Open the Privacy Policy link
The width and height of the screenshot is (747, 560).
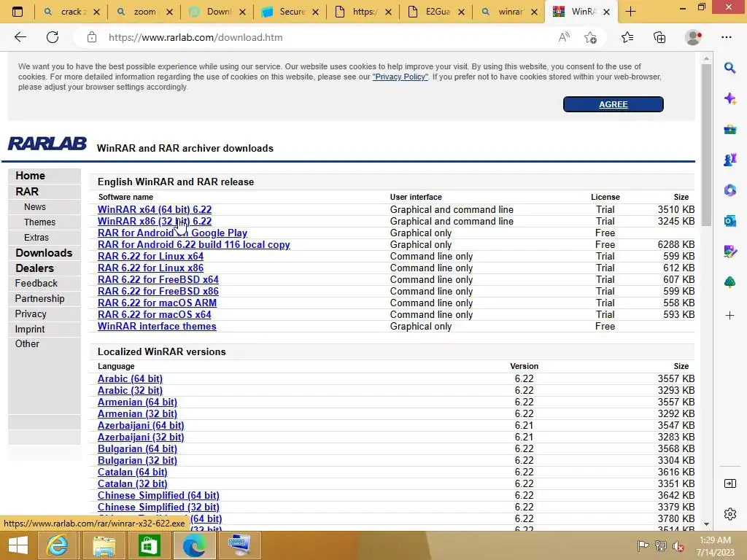click(x=400, y=77)
